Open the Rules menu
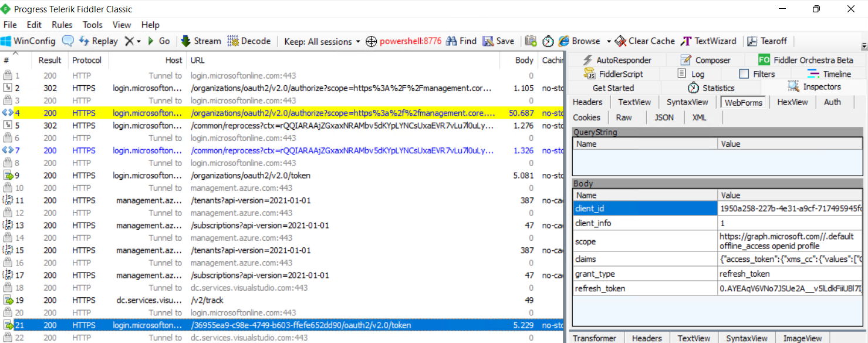868x343 pixels. point(60,25)
